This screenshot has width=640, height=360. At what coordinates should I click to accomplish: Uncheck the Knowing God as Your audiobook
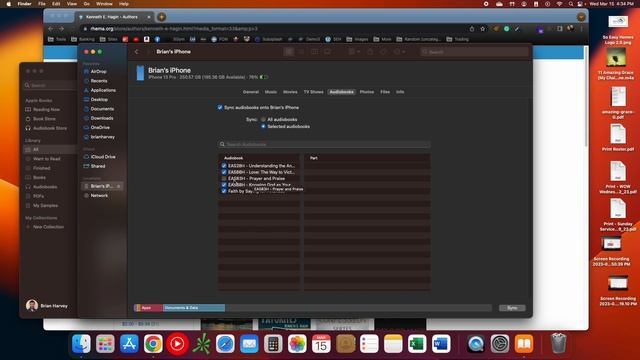[224, 185]
